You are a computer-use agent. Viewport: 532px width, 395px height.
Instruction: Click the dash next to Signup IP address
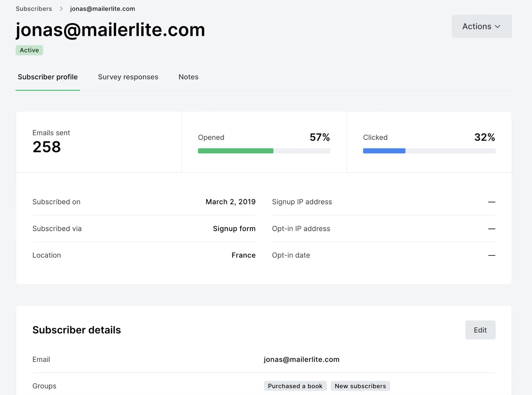(491, 202)
